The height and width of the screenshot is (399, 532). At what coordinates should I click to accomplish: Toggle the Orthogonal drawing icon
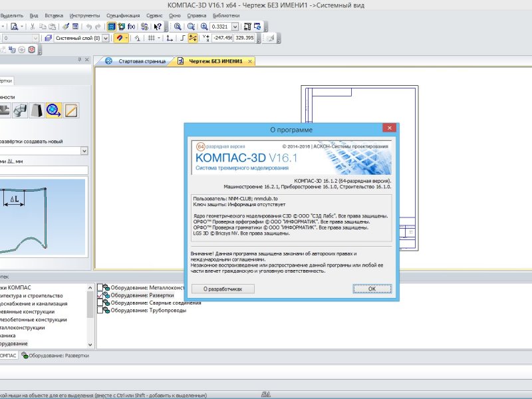click(x=182, y=38)
